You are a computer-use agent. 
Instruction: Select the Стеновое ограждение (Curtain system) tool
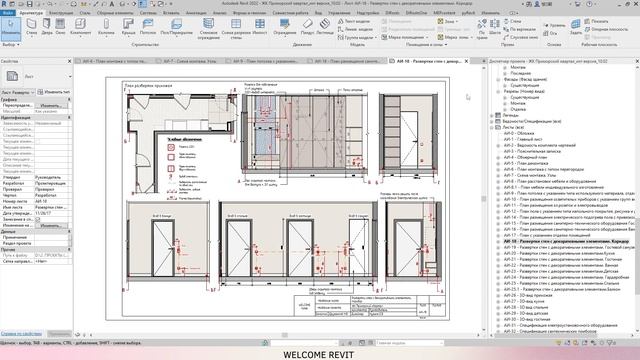coord(209,29)
